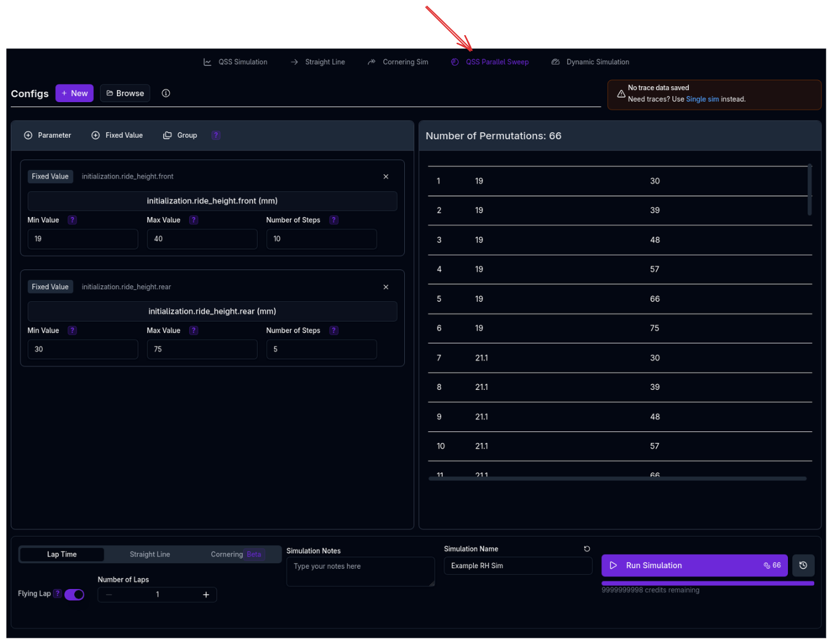The image size is (832, 644).
Task: Click the info icon next to Browse
Action: pyautogui.click(x=166, y=93)
